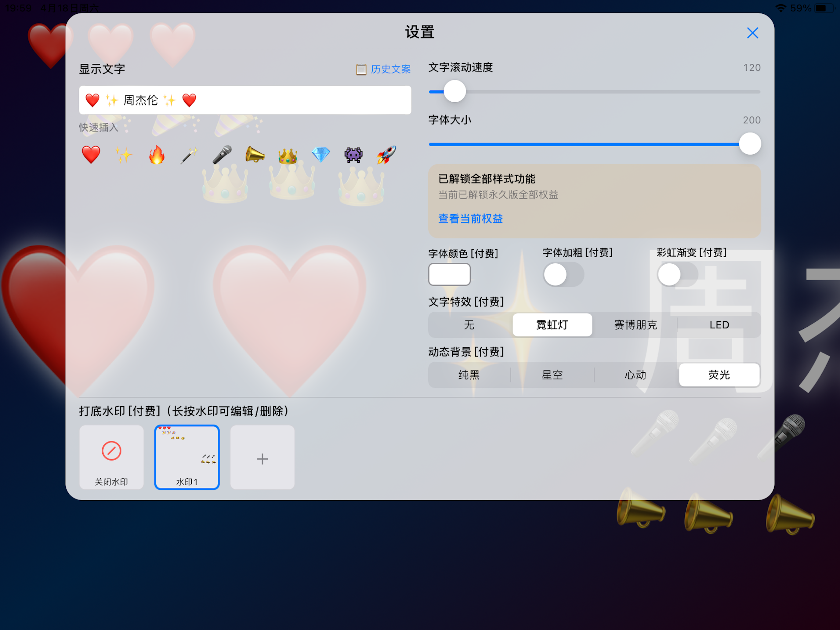Select the 水印1 watermark thumbnail
Viewport: 840px width, 630px height.
point(187,457)
